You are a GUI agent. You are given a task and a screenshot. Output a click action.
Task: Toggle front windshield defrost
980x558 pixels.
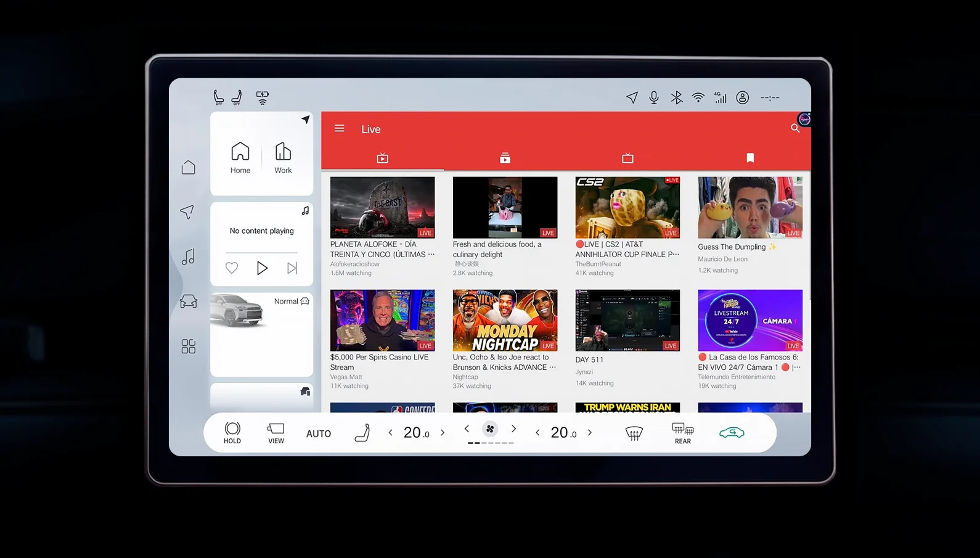tap(634, 433)
